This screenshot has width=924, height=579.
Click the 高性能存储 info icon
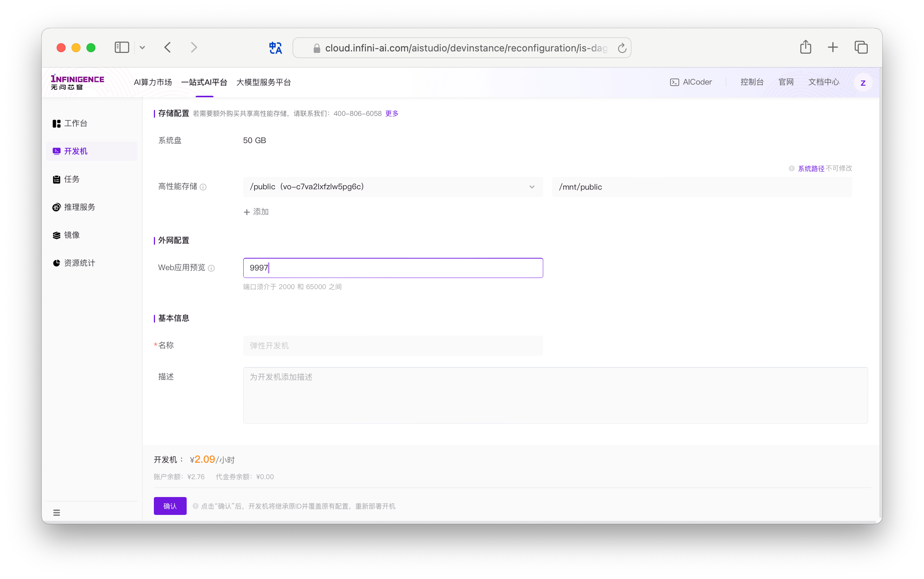[x=203, y=187]
